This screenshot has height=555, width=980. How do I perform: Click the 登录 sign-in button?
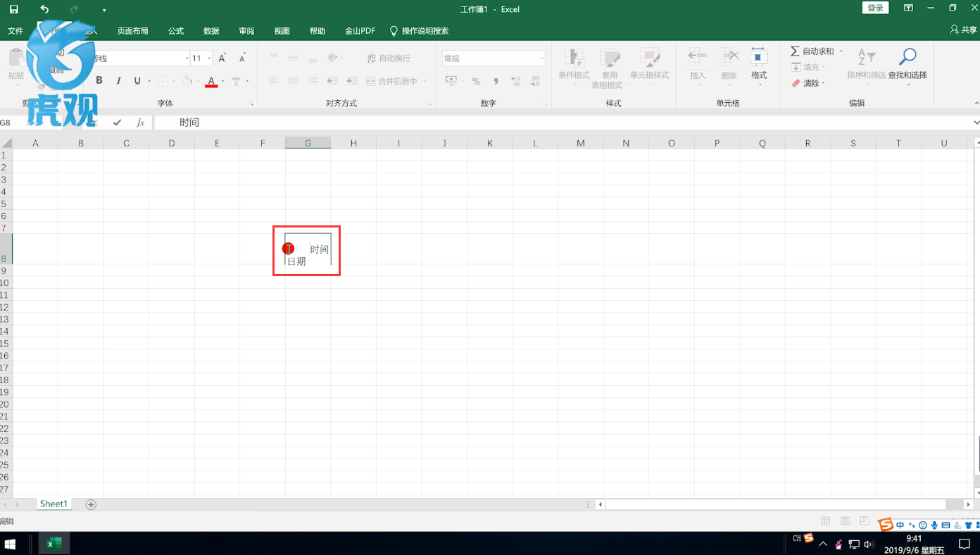click(875, 8)
